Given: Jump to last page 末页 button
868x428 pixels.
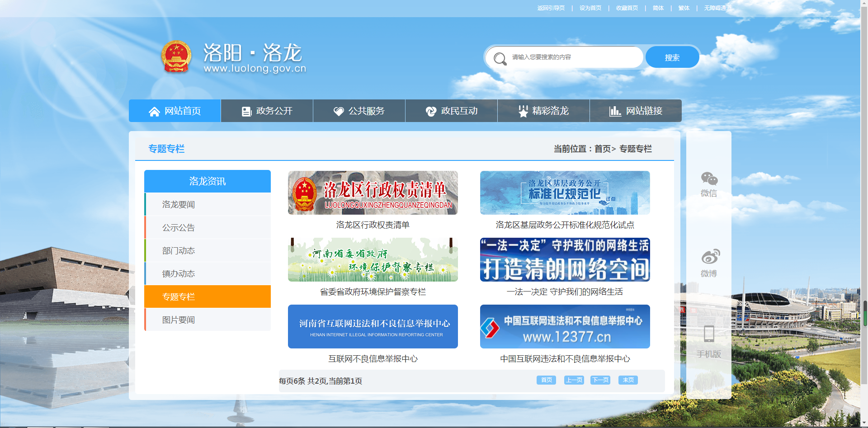Looking at the screenshot, I should (x=628, y=380).
